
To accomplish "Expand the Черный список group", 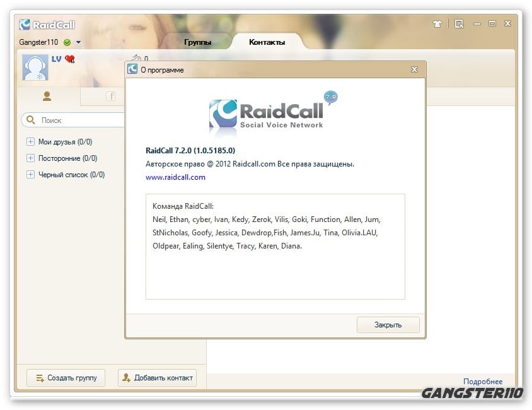I will (x=30, y=175).
